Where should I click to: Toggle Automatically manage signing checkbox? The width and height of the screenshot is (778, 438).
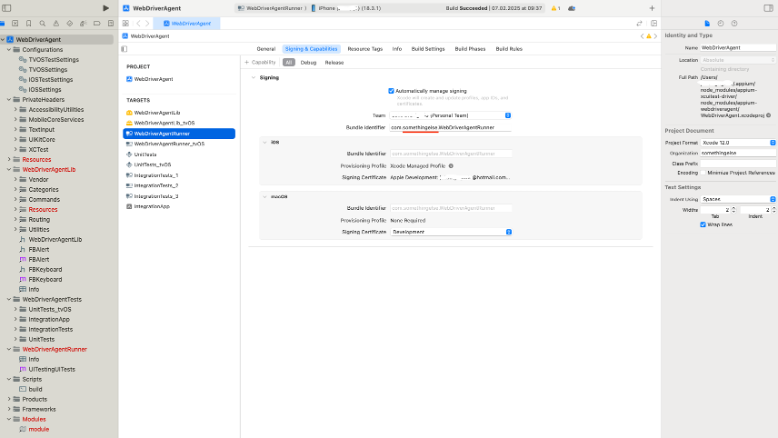click(391, 91)
